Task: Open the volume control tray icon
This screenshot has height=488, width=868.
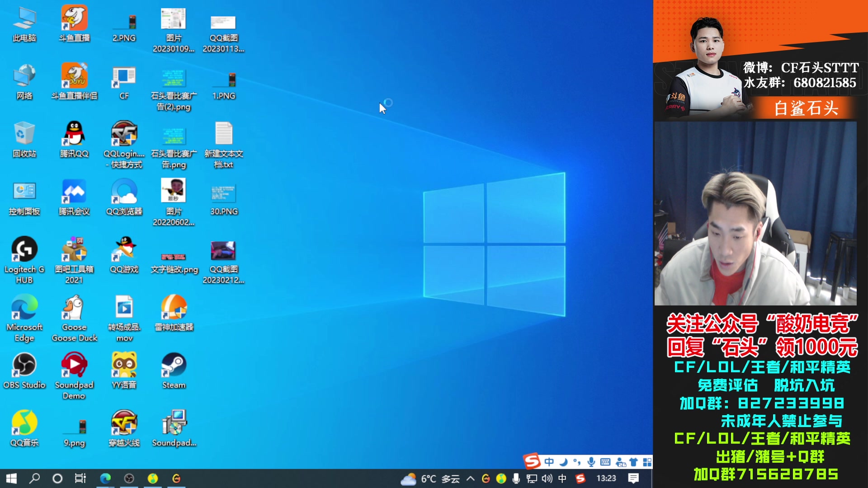Action: pyautogui.click(x=547, y=479)
